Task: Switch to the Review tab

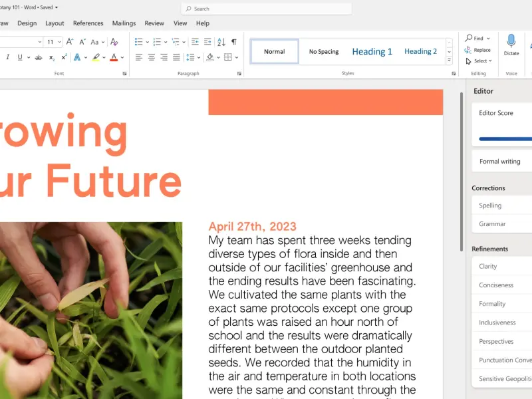Action: [154, 23]
